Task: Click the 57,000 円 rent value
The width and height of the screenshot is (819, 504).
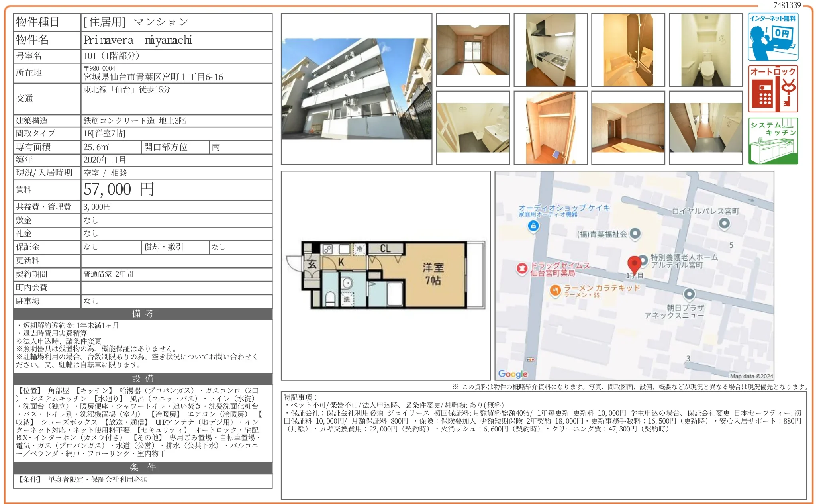Action: (x=119, y=190)
